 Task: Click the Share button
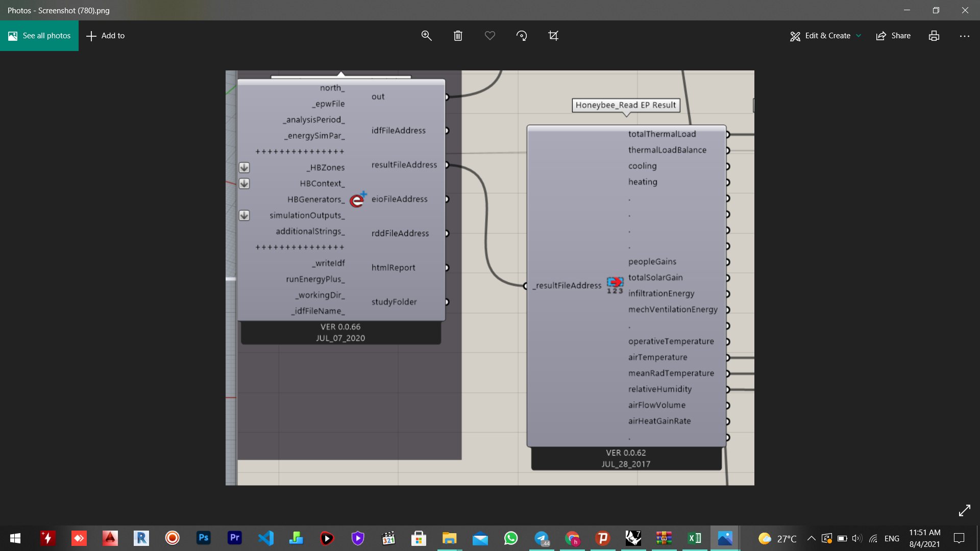893,36
